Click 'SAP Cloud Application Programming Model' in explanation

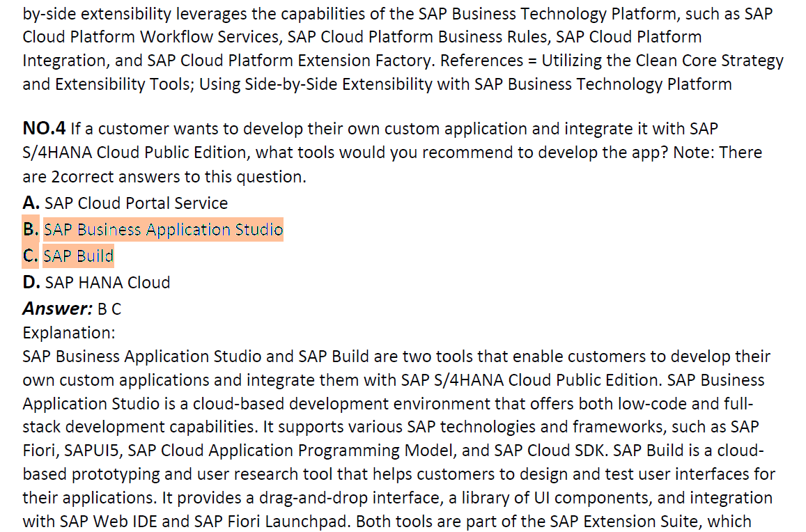coord(290,451)
